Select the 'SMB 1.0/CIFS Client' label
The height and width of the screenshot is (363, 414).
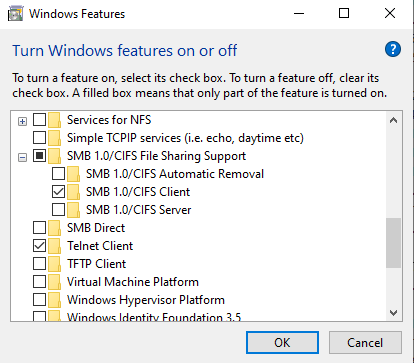138,192
